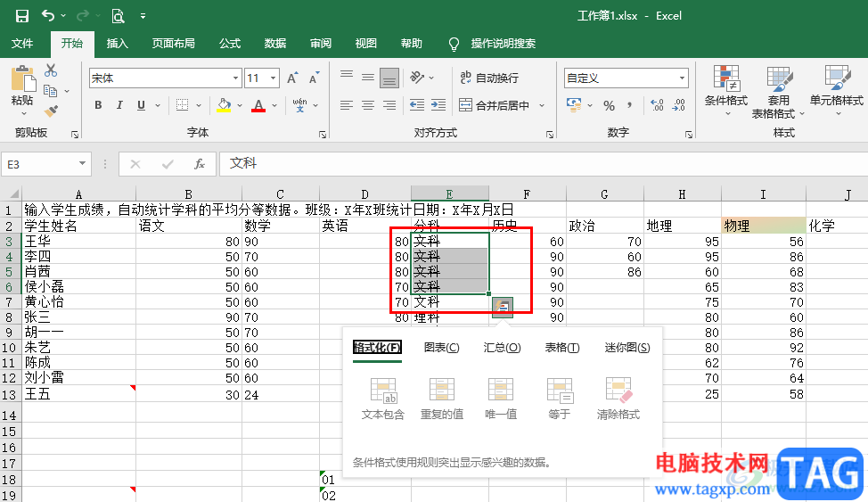Expand the underline style dropdown arrow

pyautogui.click(x=158, y=105)
